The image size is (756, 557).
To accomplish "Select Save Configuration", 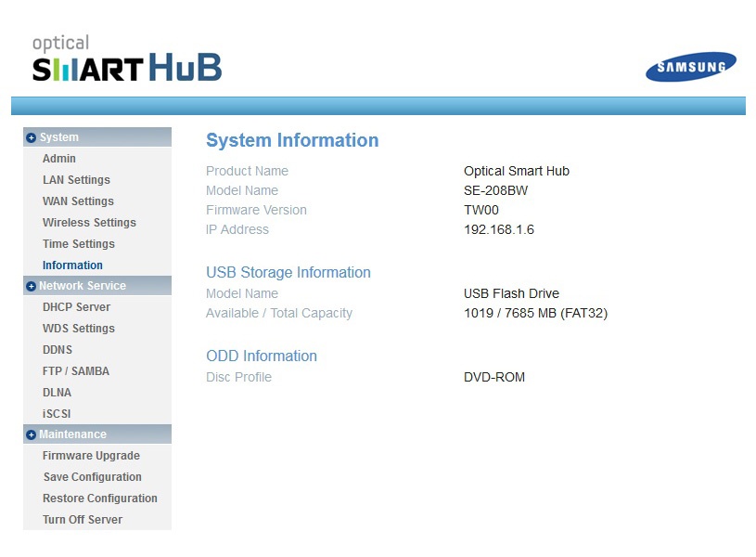I will point(92,477).
